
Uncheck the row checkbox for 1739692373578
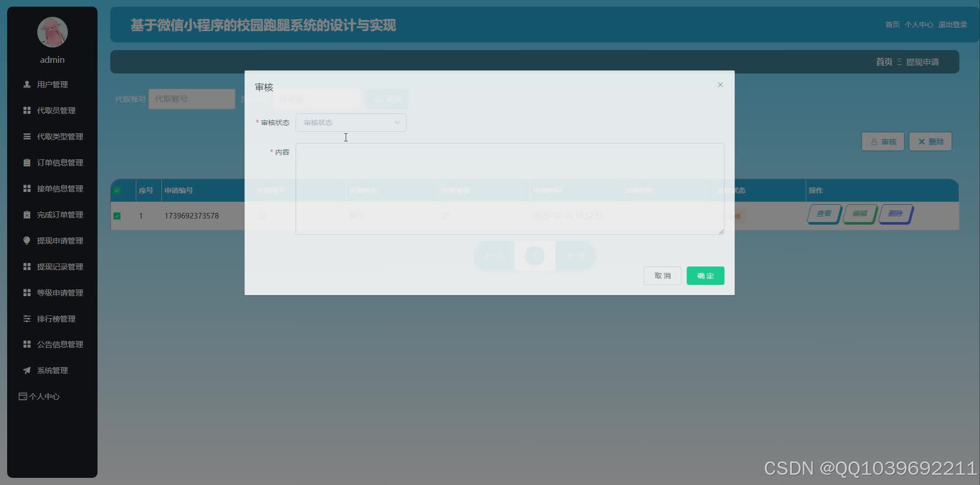point(117,216)
